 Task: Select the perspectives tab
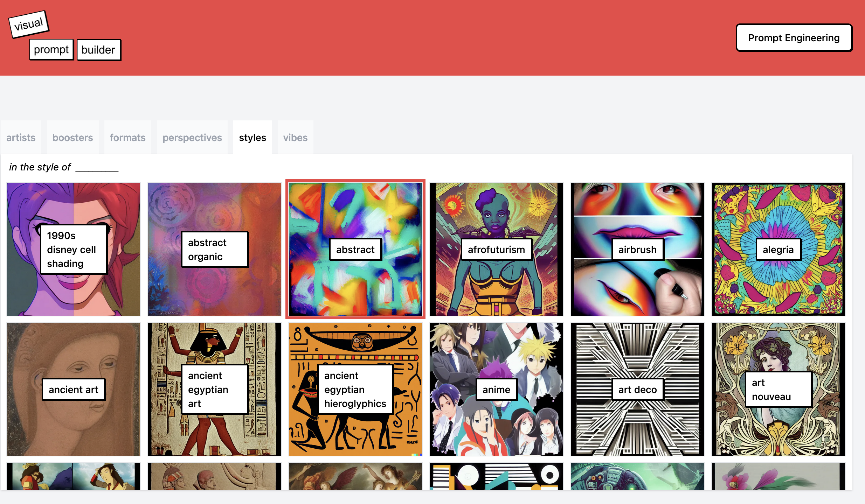192,138
